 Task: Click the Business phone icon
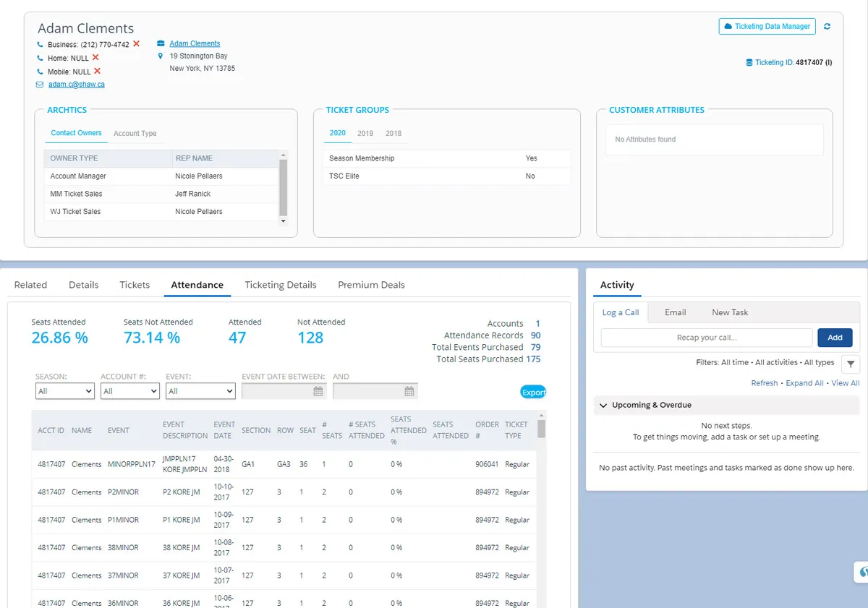(x=40, y=45)
